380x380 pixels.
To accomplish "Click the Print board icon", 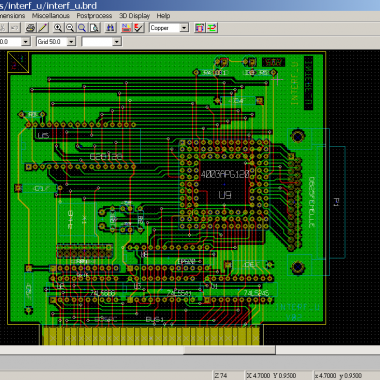I will 31,28.
